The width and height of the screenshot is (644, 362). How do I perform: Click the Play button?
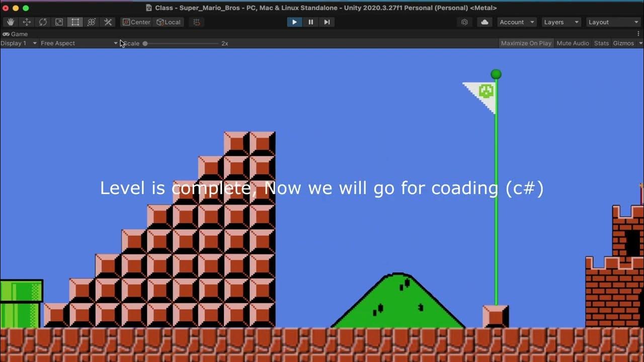tap(294, 22)
